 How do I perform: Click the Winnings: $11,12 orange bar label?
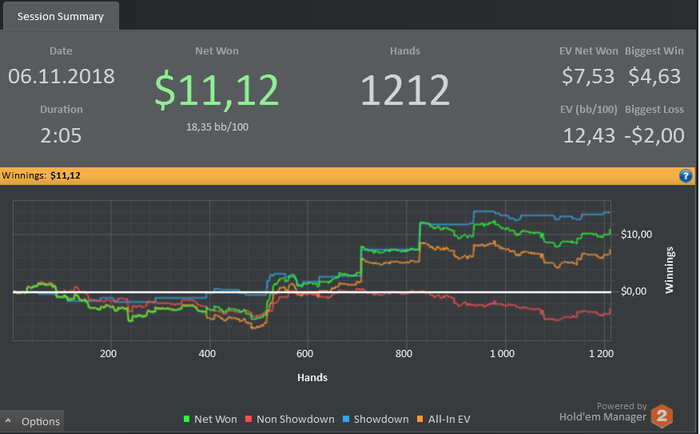point(41,175)
